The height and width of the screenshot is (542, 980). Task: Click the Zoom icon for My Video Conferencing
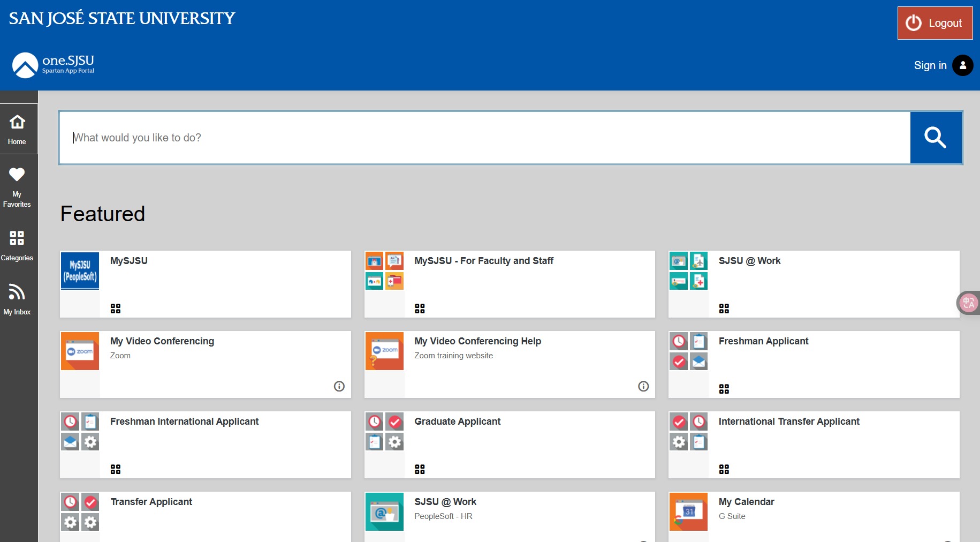(80, 351)
